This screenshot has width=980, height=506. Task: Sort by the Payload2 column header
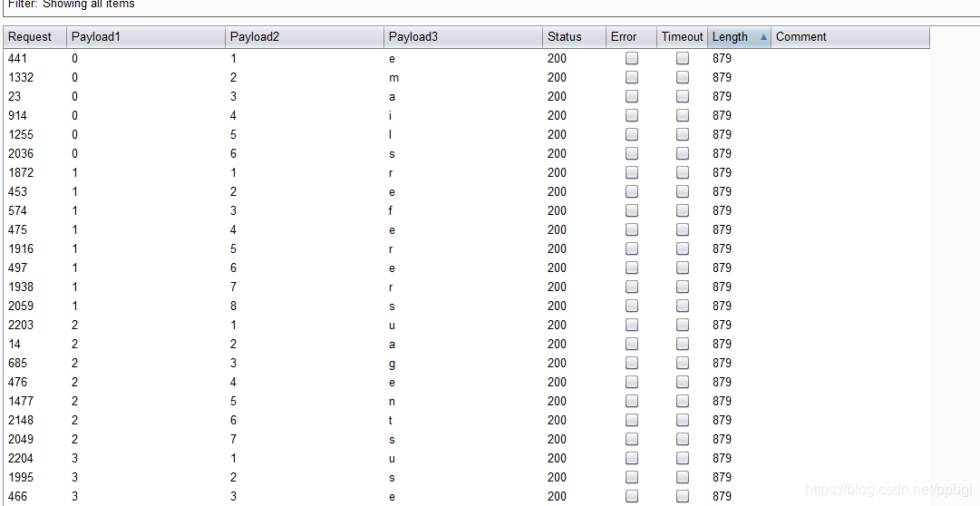[x=305, y=37]
